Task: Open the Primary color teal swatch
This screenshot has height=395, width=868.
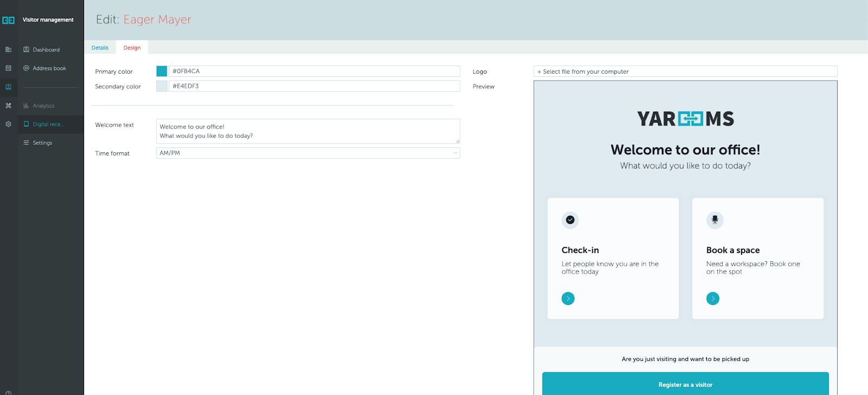Action: 162,71
